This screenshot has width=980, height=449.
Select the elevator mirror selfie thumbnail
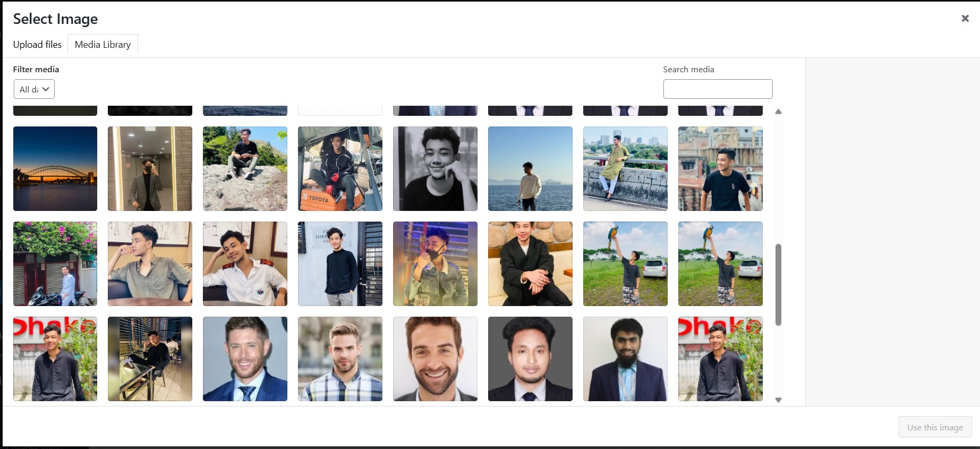click(150, 168)
